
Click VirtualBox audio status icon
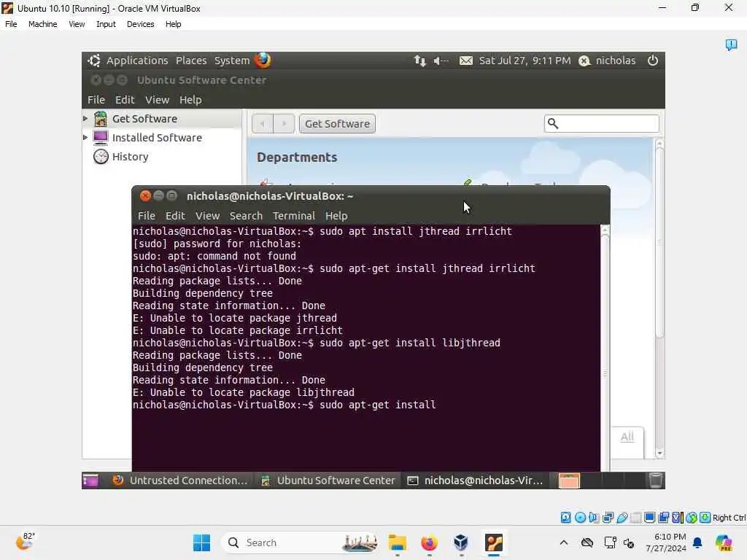pos(594,517)
